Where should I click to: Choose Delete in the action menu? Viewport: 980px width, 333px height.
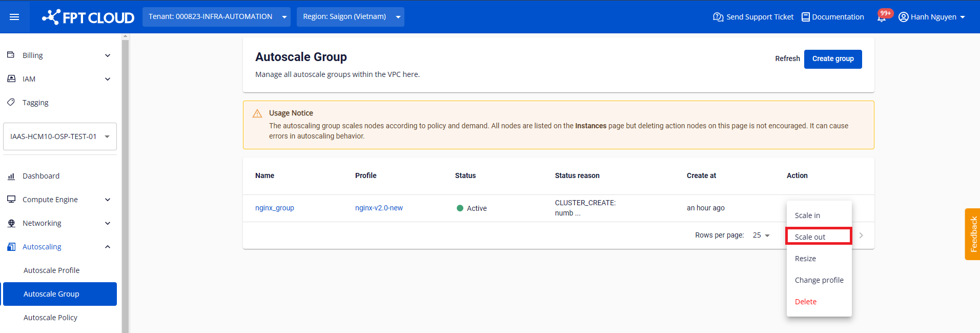pos(805,302)
